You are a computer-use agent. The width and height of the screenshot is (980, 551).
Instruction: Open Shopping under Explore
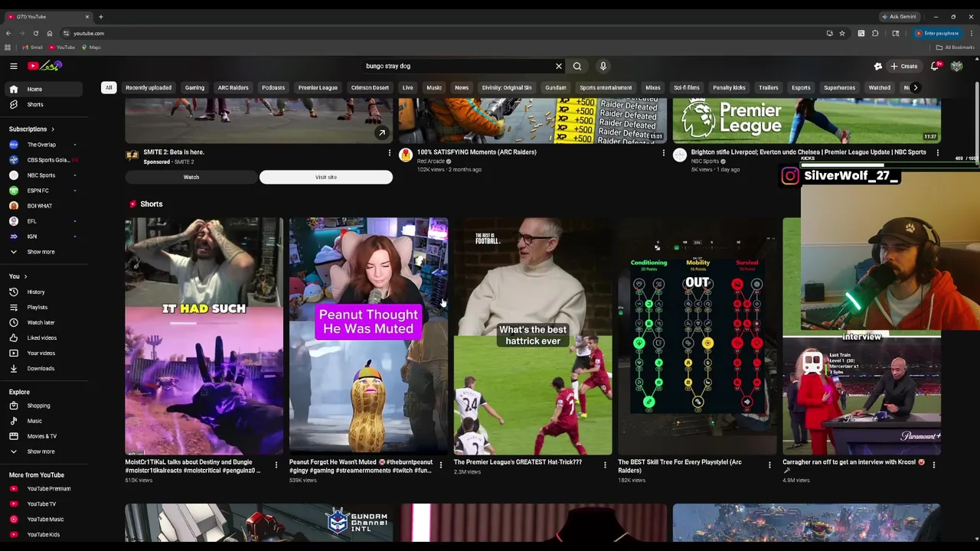38,406
